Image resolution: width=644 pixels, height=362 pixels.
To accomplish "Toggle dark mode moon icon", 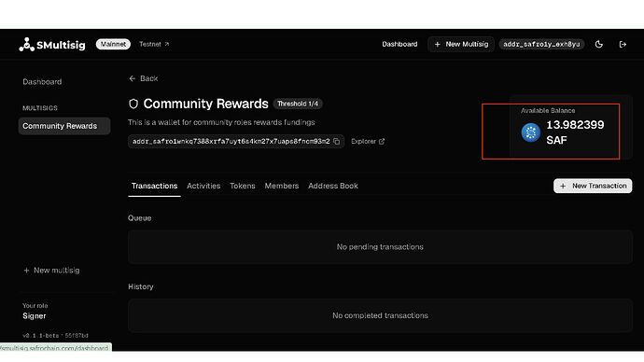I will point(599,44).
